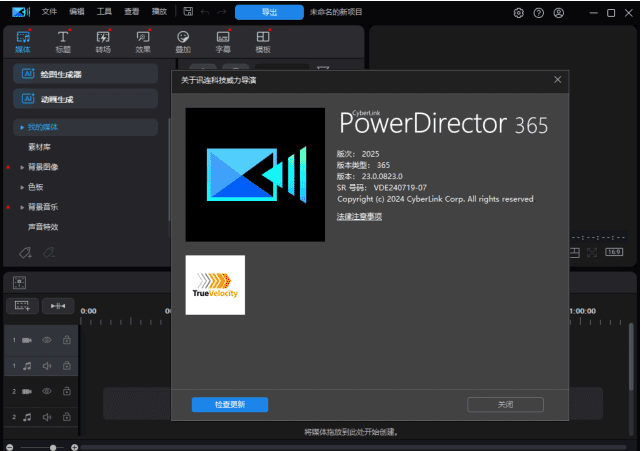The height and width of the screenshot is (451, 641).
Task: Click the 0:00 mark on timeline ruler
Action: click(x=88, y=311)
